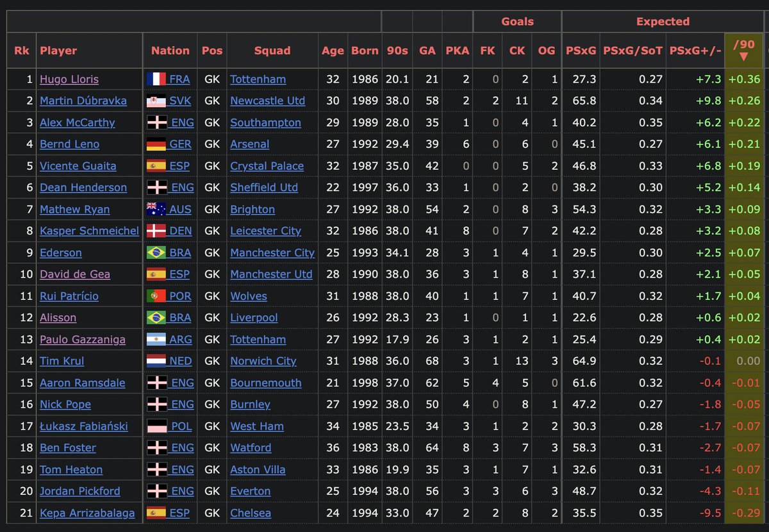Open Ederson player link
Screen dimensions: 769x532
pos(61,253)
